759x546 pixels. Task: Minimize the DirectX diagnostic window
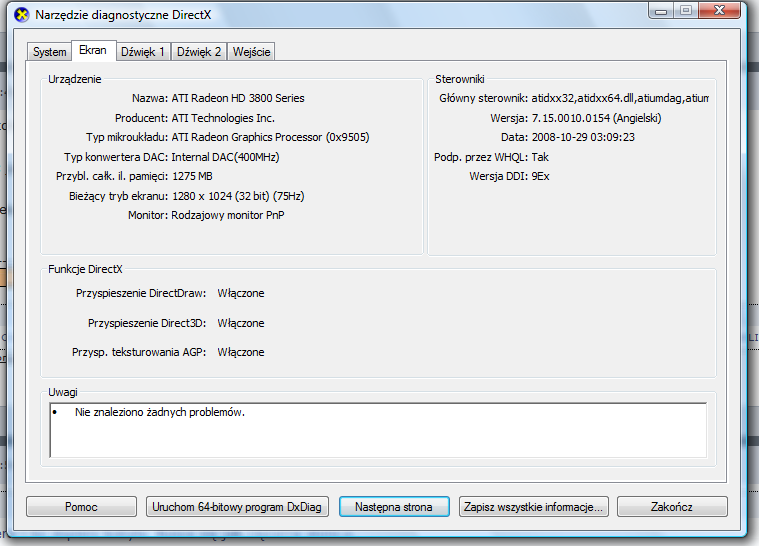[x=662, y=11]
